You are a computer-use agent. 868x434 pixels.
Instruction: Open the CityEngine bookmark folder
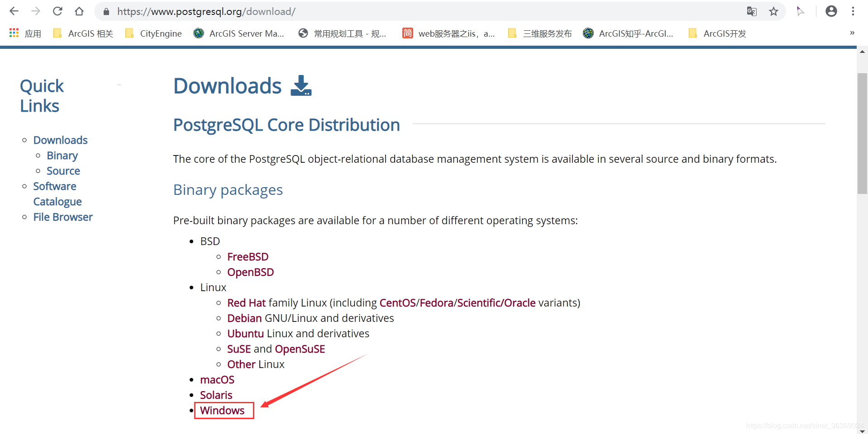click(153, 33)
